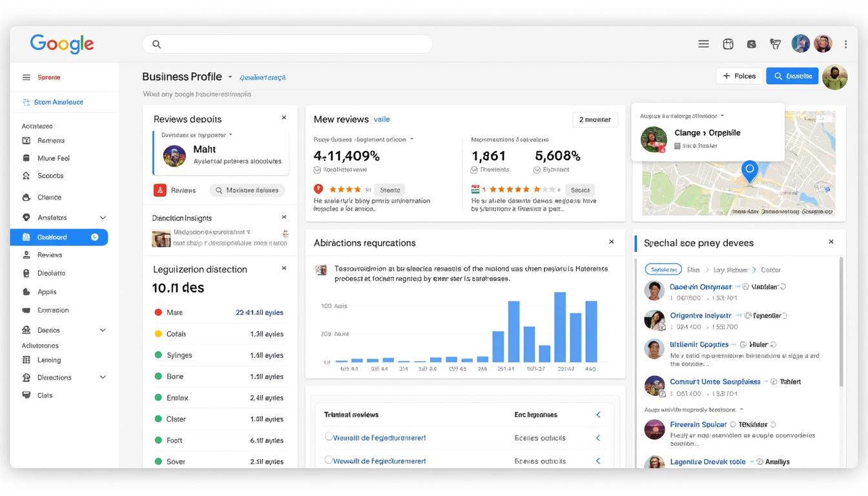
Task: Click the magnifier icon inside the search bar
Action: [156, 43]
